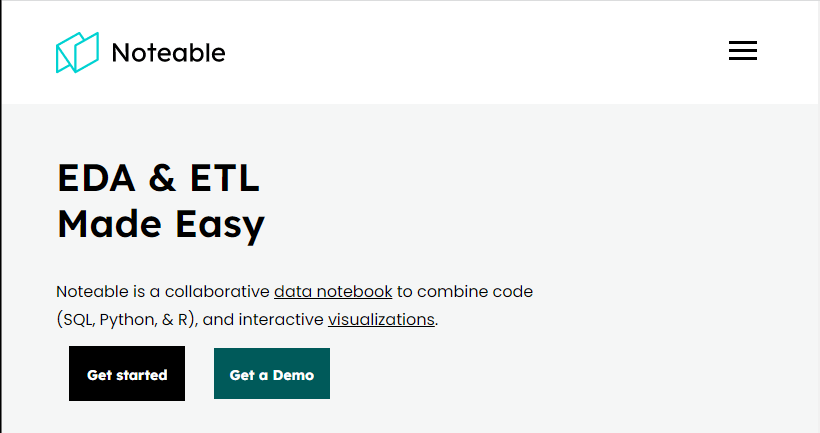Image resolution: width=820 pixels, height=433 pixels.
Task: Click the word 'Python' in the description
Action: (125, 320)
